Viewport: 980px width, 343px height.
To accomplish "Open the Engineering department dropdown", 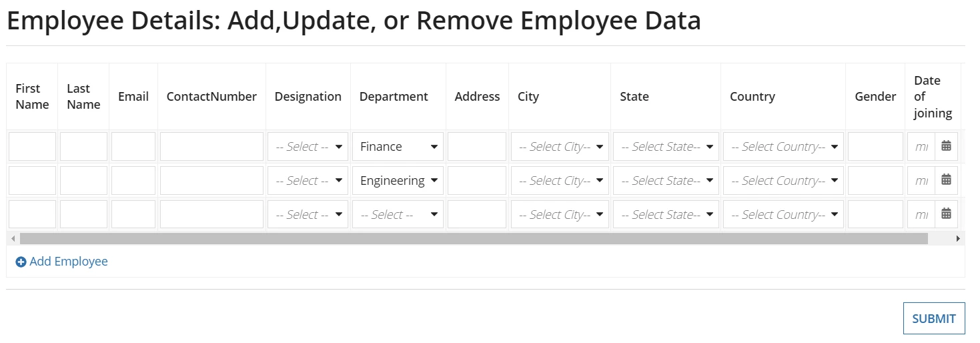I will pos(398,180).
